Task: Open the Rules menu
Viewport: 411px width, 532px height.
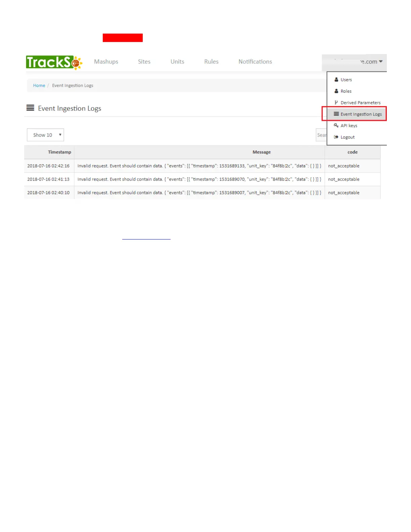Action: [211, 62]
